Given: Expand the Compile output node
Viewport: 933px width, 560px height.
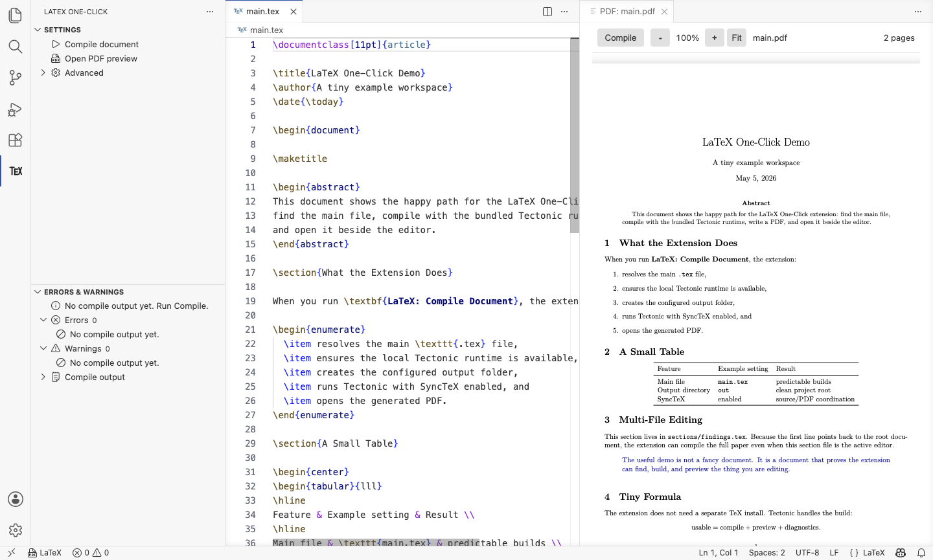Looking at the screenshot, I should [x=43, y=377].
